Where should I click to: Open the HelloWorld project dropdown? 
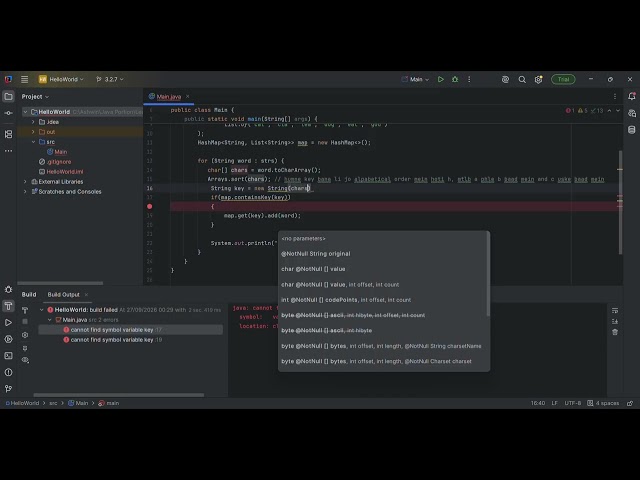pyautogui.click(x=61, y=79)
